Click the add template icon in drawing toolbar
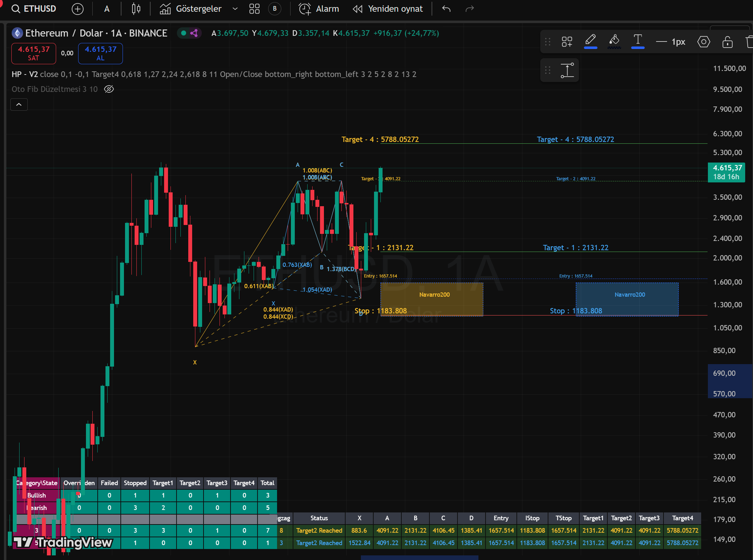Image resolution: width=753 pixels, height=560 pixels. [567, 42]
